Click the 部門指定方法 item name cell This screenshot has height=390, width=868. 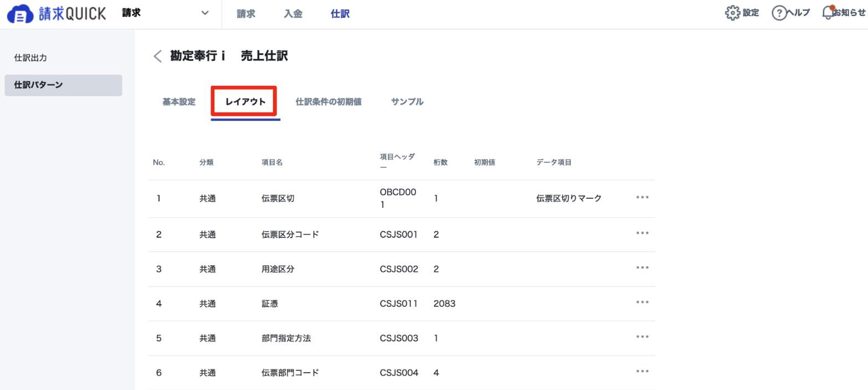(286, 338)
